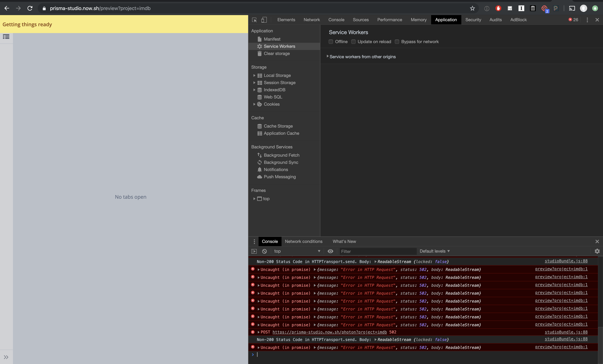Viewport: 603px width, 364px height.
Task: Enable Update on reload
Action: [353, 42]
